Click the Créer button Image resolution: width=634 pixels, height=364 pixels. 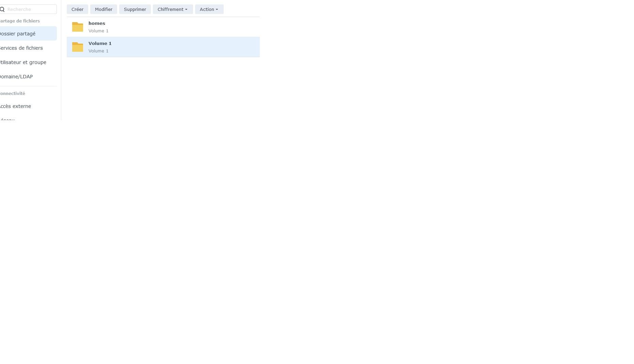(x=77, y=9)
